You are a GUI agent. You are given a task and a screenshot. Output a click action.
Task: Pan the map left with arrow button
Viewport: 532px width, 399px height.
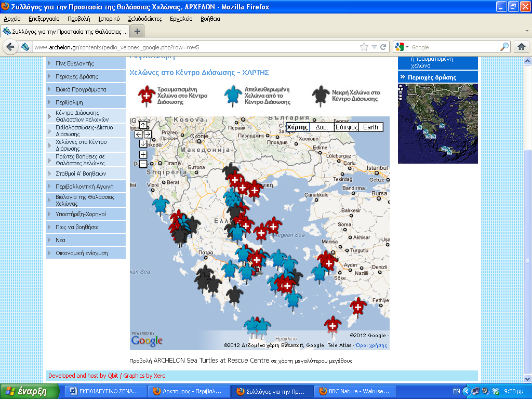point(138,134)
